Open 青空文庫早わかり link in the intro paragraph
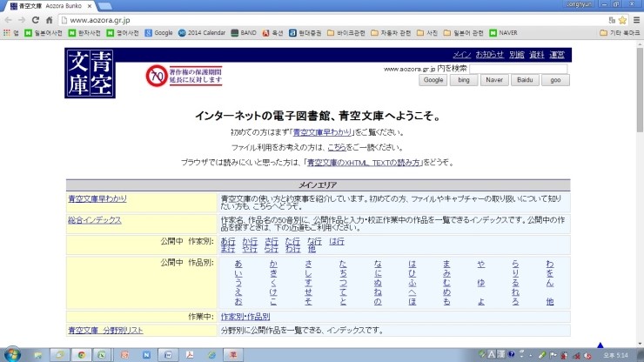 pyautogui.click(x=322, y=132)
